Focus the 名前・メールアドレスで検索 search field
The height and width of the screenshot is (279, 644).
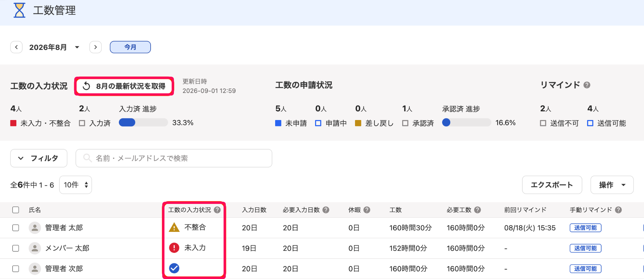pyautogui.click(x=174, y=158)
